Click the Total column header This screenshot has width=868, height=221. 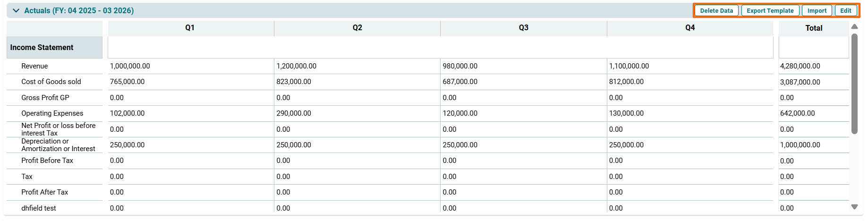(813, 28)
